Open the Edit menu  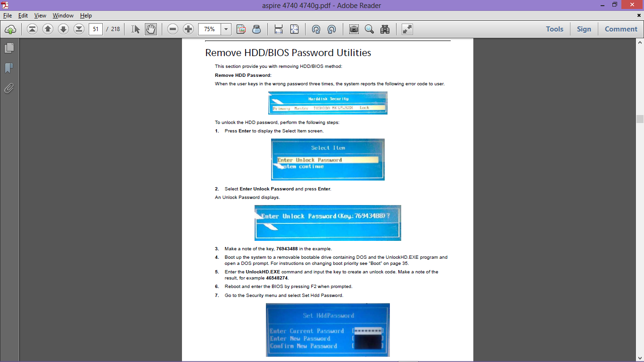(23, 16)
